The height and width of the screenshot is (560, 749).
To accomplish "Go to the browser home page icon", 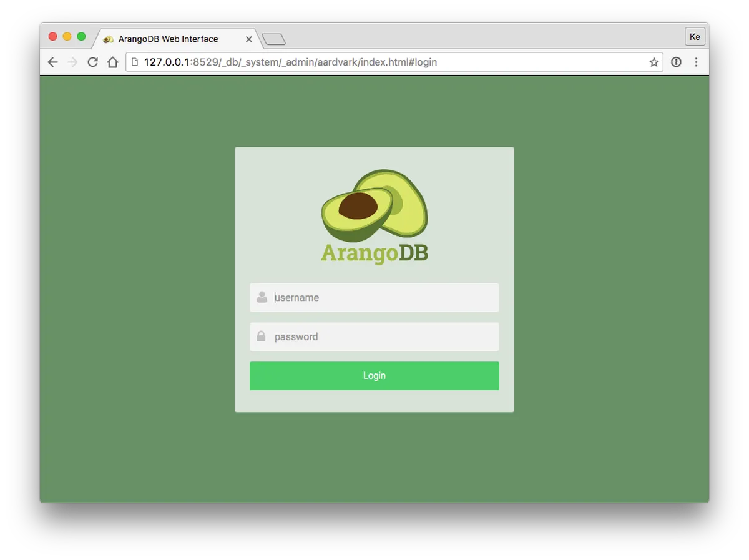I will tap(112, 62).
